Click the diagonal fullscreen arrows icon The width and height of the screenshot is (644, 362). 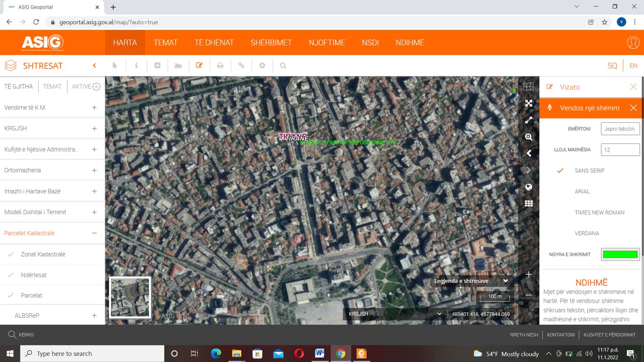click(x=529, y=120)
